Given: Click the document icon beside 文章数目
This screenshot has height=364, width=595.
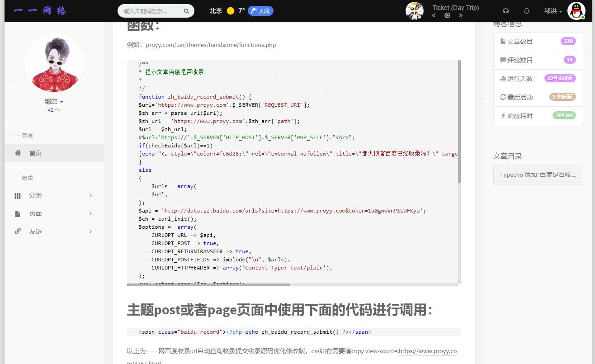Looking at the screenshot, I should [x=503, y=41].
